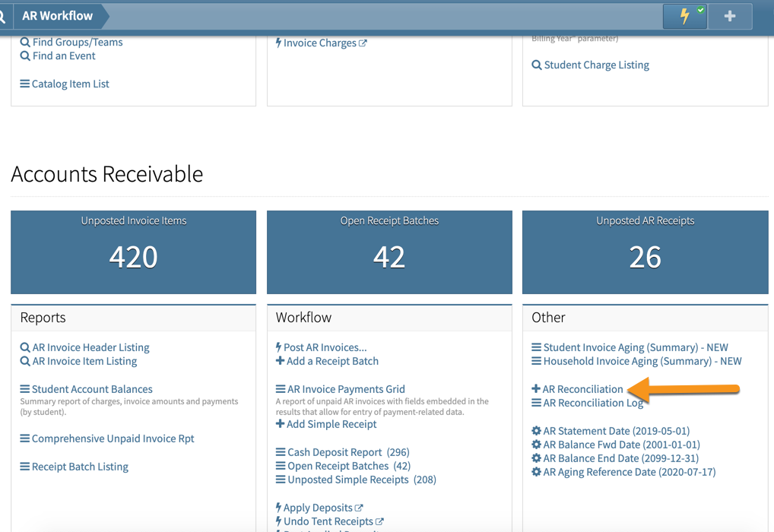Open AR Invoice Payments Grid
Screen dimensions: 774x532
(346, 389)
